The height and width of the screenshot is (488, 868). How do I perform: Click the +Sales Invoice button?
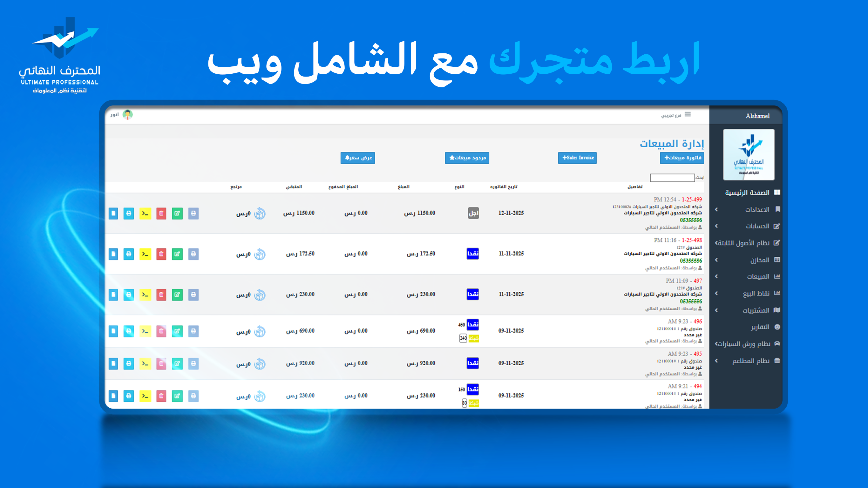(577, 158)
